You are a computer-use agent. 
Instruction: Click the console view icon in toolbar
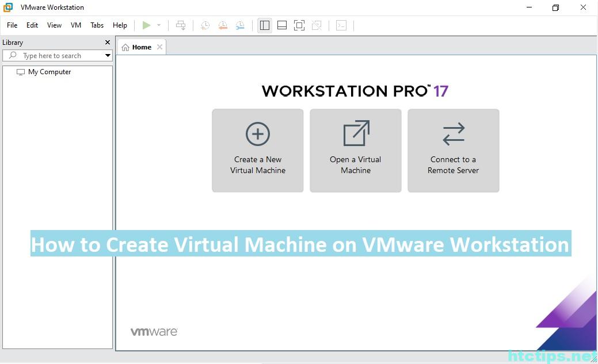click(341, 25)
